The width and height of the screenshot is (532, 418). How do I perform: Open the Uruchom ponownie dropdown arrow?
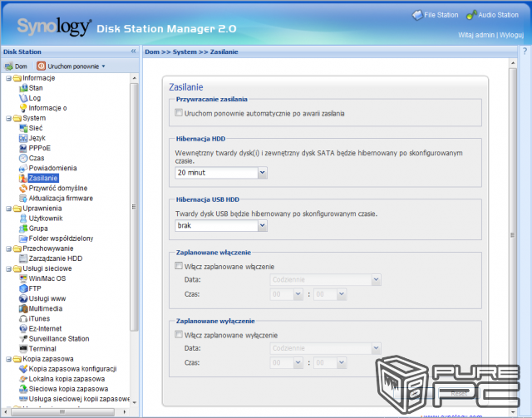click(103, 66)
